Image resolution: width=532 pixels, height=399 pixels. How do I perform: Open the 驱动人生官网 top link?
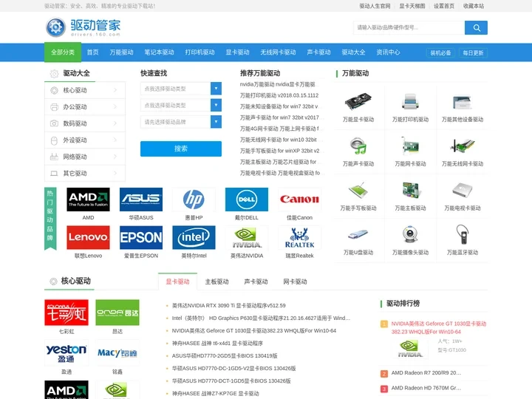point(375,6)
